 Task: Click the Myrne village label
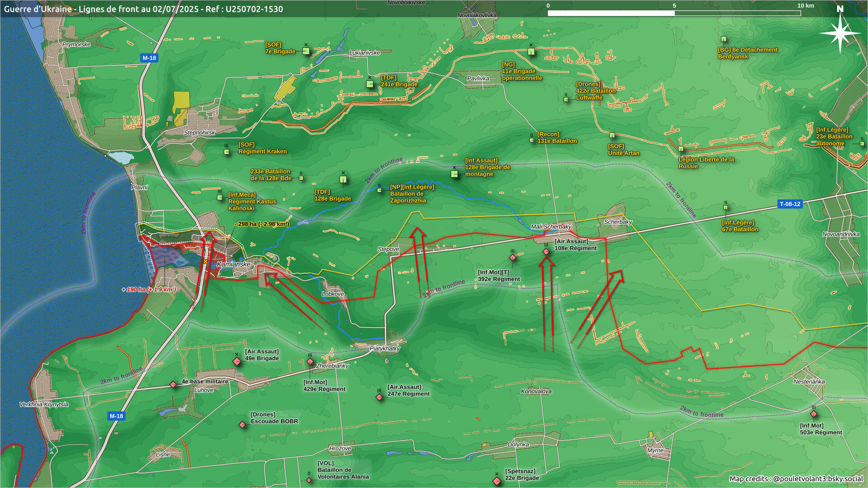point(656,450)
